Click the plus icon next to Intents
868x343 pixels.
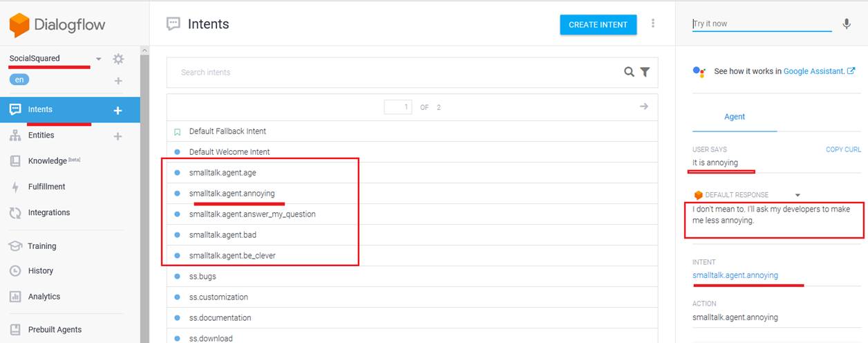point(117,110)
